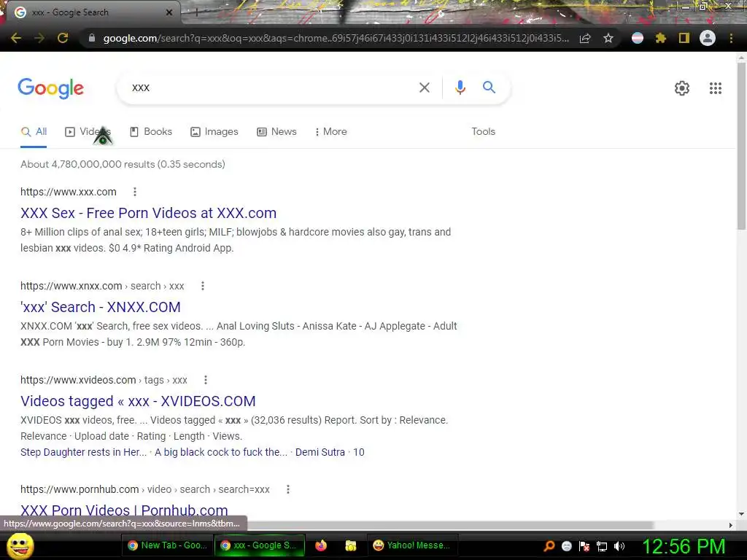
Task: Open the pink and blue striped extension
Action: pyautogui.click(x=638, y=38)
